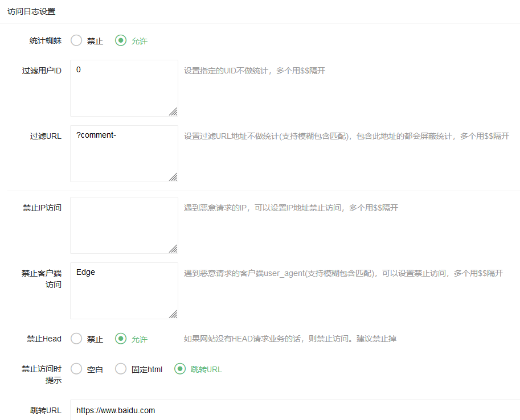520x420 pixels.
Task: Click the 过滤URL field label
Action: [x=46, y=136]
